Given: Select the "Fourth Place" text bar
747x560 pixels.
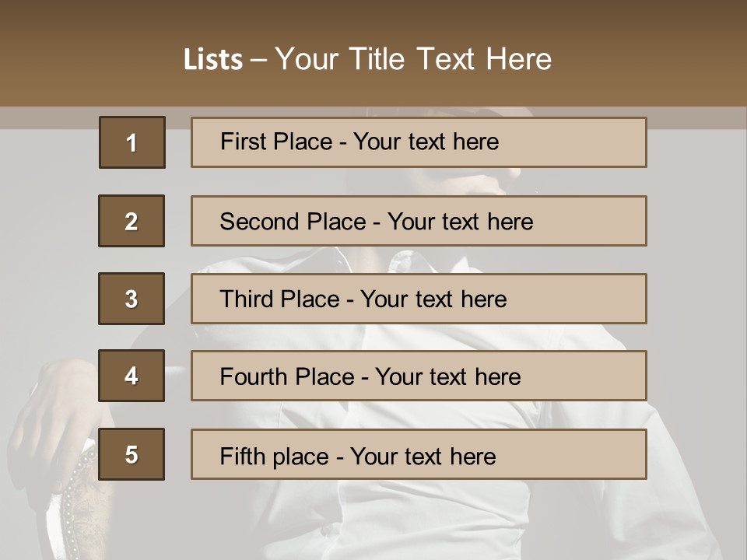Looking at the screenshot, I should [x=419, y=376].
